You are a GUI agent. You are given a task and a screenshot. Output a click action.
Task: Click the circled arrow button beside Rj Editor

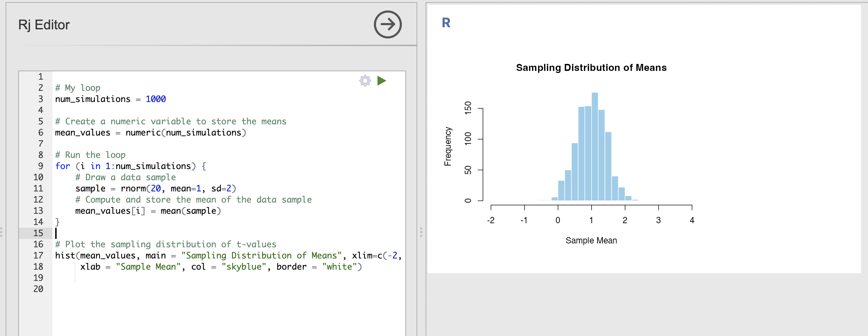pos(388,24)
